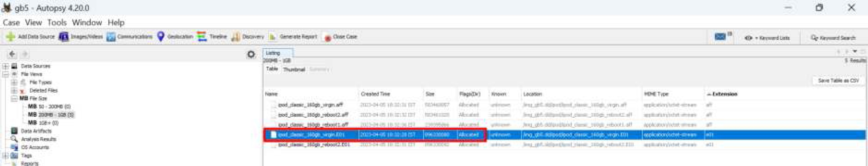Sort table by Extension column header
The width and height of the screenshot is (868, 166).
[724, 94]
